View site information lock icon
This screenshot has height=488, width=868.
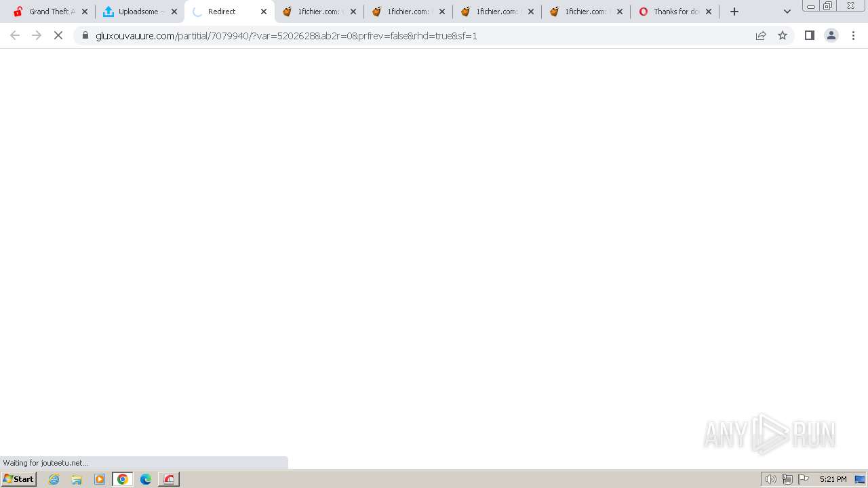pyautogui.click(x=85, y=35)
